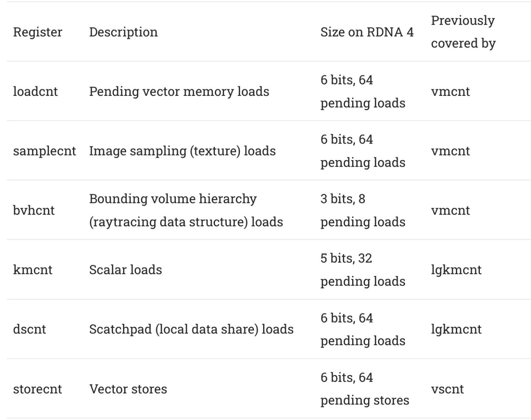
Task: Click the Scalar loads description
Action: click(x=125, y=270)
